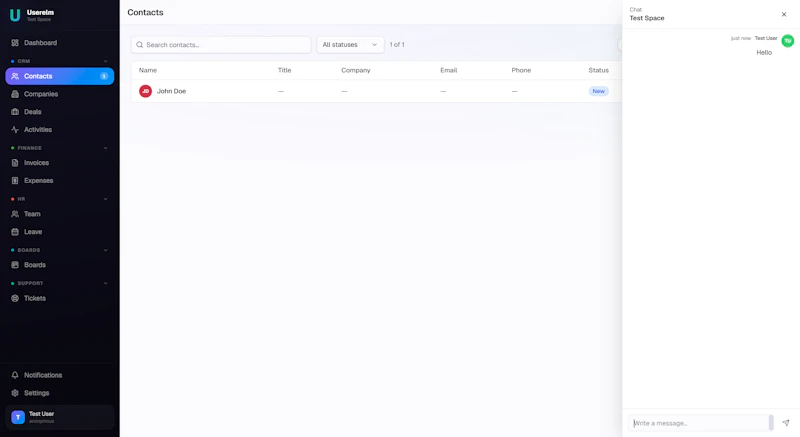This screenshot has height=437, width=800.
Task: Click the Title column header
Action: click(x=284, y=70)
